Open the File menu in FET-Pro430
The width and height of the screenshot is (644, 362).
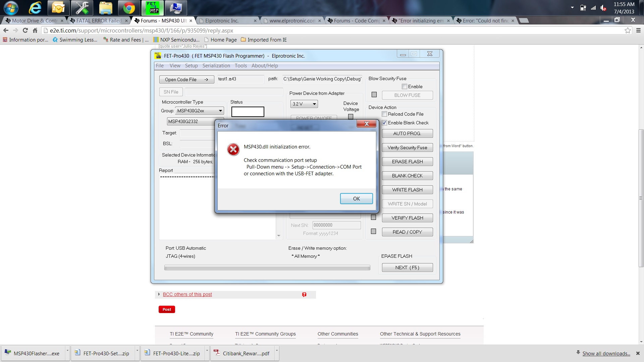[x=160, y=66]
